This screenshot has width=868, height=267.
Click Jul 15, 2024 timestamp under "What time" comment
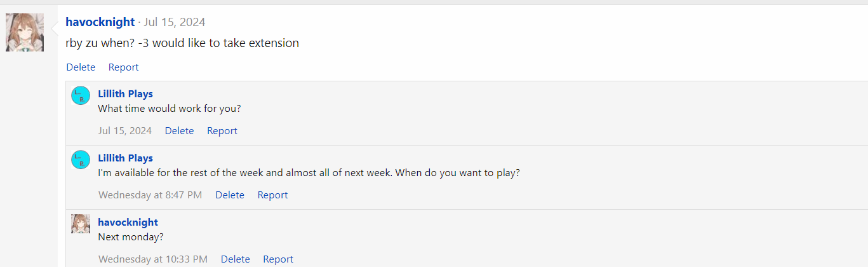click(125, 131)
